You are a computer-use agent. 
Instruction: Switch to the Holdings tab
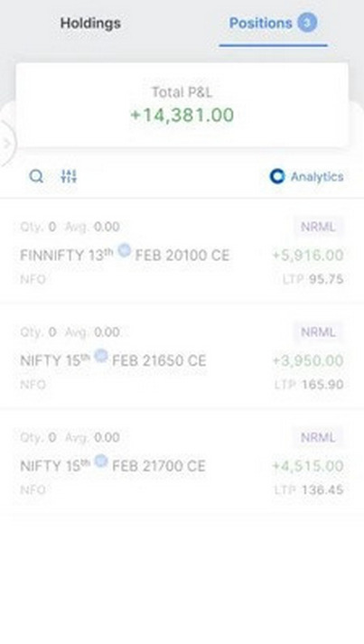(x=90, y=23)
